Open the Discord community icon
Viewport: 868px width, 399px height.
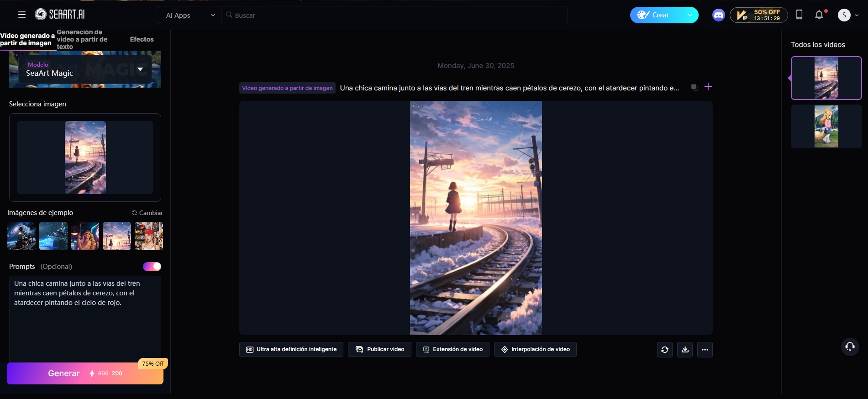point(718,15)
